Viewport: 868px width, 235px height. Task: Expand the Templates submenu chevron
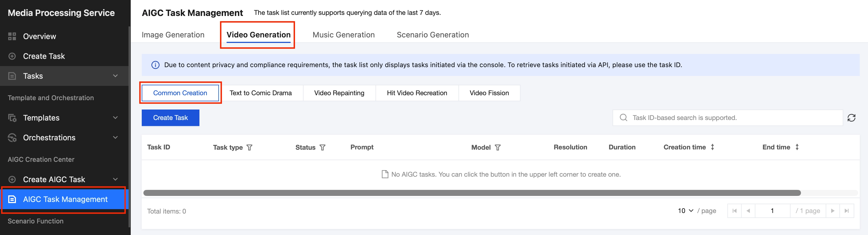115,118
